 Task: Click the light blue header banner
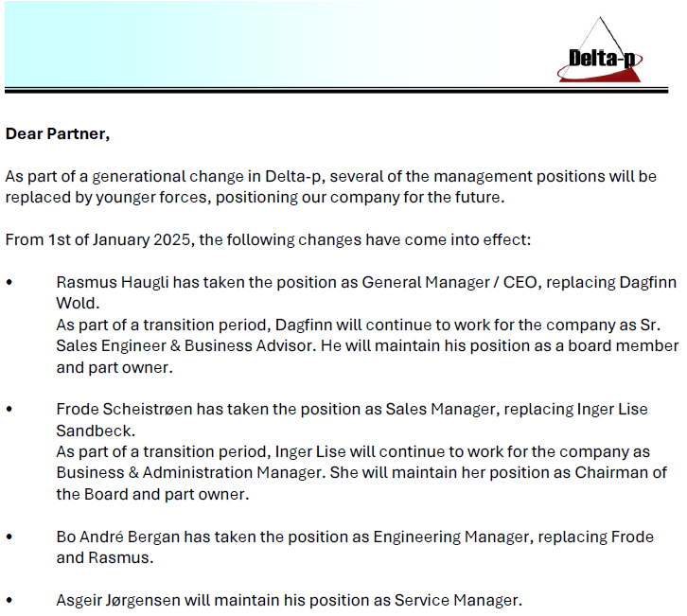click(280, 44)
